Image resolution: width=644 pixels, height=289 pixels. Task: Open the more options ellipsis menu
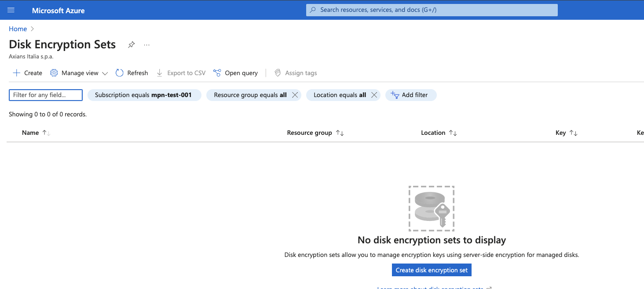147,45
